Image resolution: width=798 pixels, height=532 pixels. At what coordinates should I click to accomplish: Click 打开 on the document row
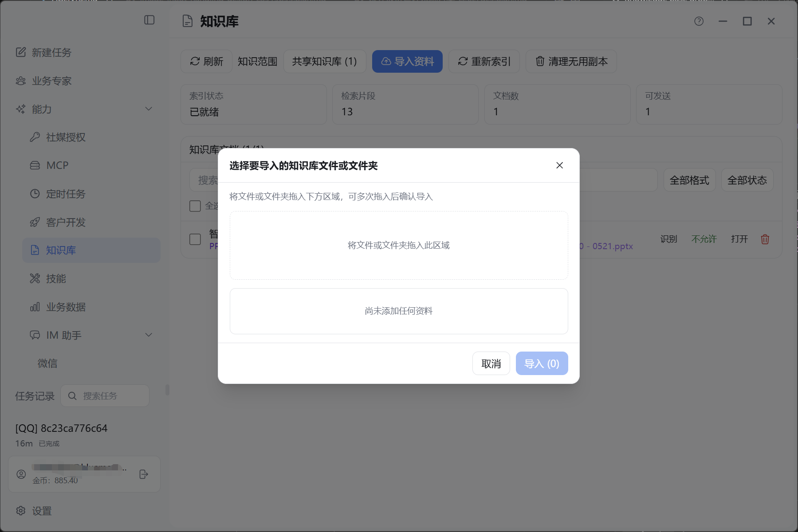pyautogui.click(x=739, y=239)
